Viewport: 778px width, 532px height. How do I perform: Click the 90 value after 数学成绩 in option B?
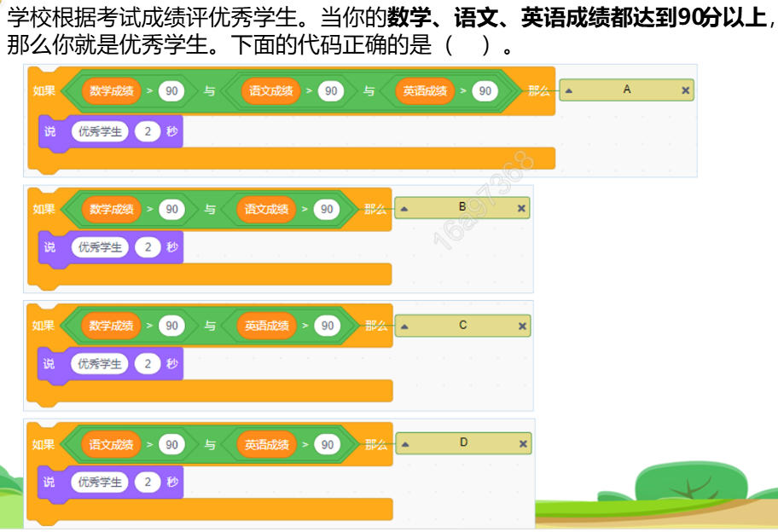tap(171, 209)
